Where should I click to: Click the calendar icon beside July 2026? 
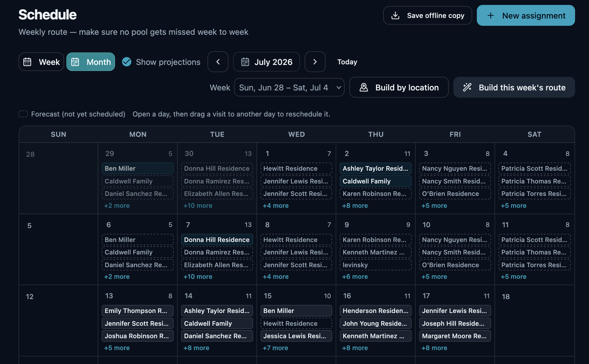(245, 62)
